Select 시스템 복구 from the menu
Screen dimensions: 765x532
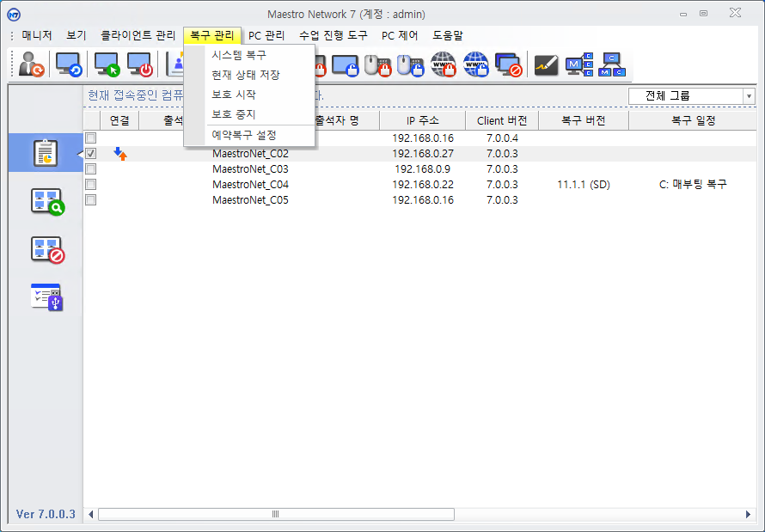point(239,55)
